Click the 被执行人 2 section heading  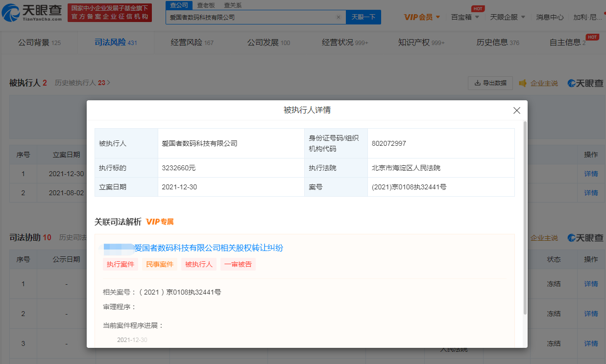28,83
